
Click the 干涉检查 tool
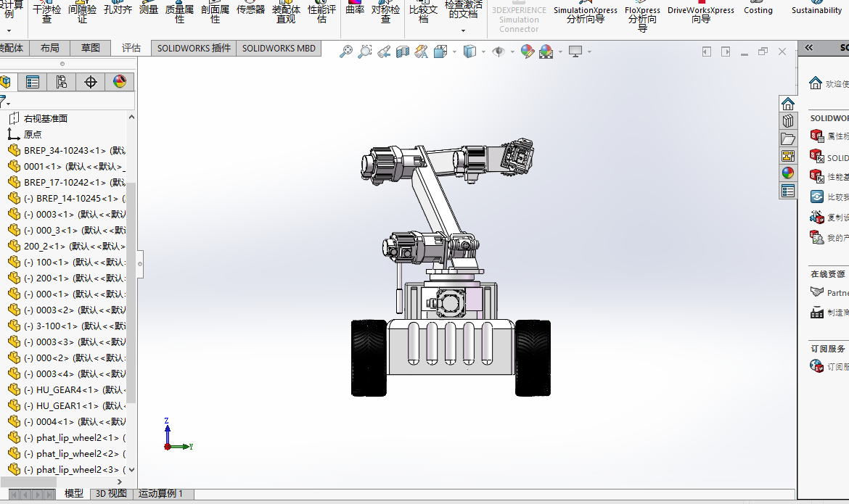47,12
